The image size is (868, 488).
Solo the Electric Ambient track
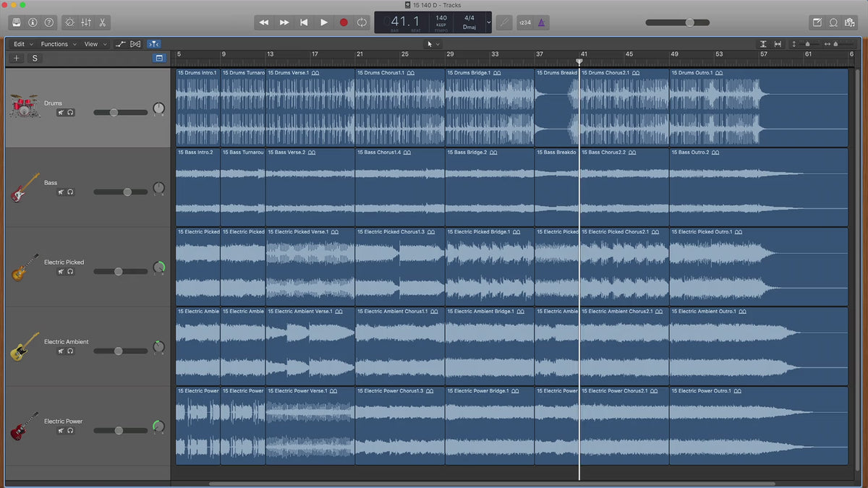click(x=71, y=351)
